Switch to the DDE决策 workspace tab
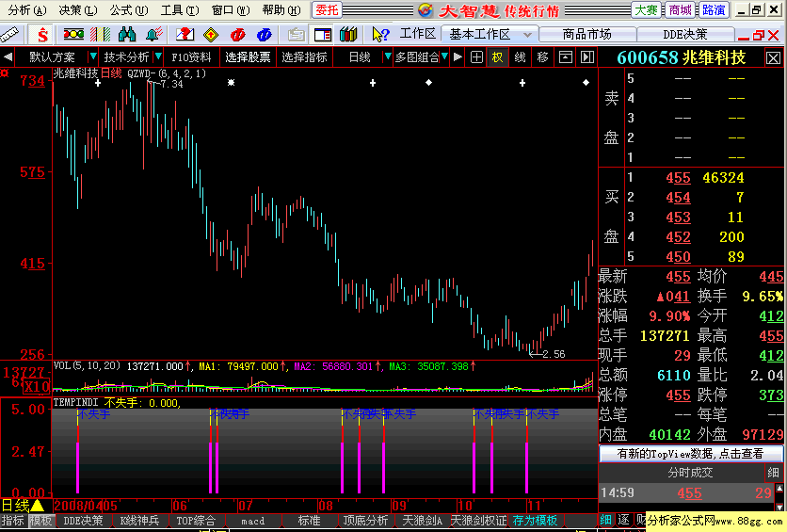The width and height of the screenshot is (787, 532). tap(684, 34)
